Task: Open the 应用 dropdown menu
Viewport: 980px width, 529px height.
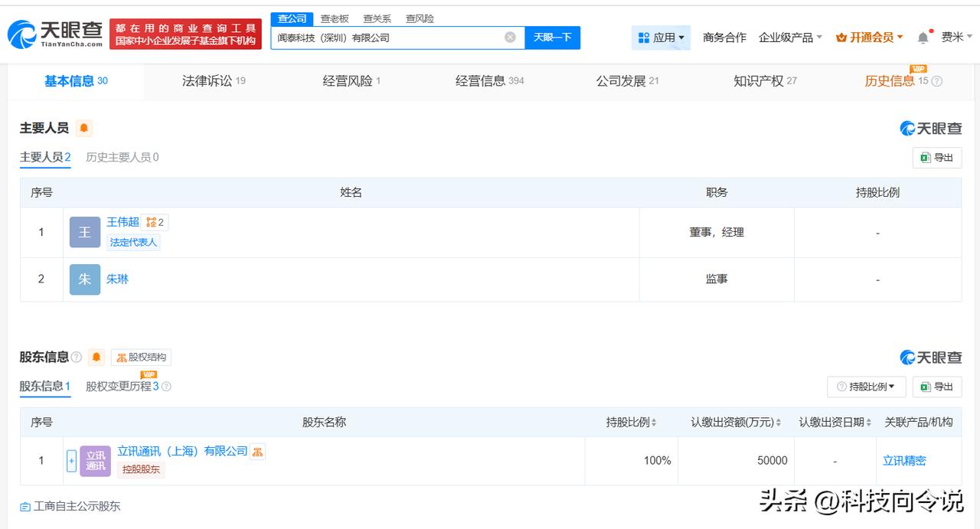Action: [x=661, y=38]
